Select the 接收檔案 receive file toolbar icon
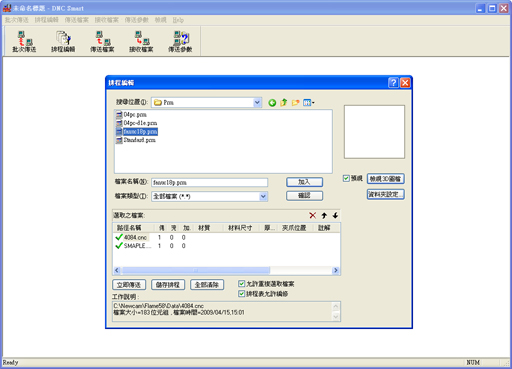The width and height of the screenshot is (512, 369). [x=141, y=41]
